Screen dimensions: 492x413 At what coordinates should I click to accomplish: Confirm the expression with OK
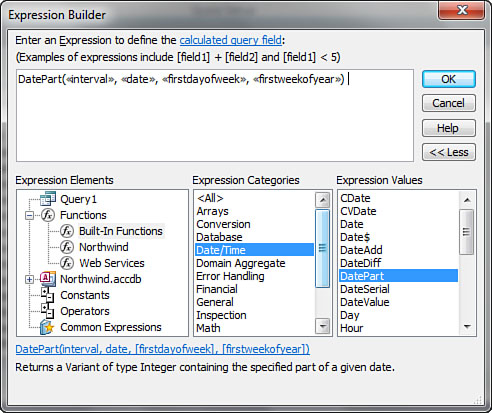point(449,79)
